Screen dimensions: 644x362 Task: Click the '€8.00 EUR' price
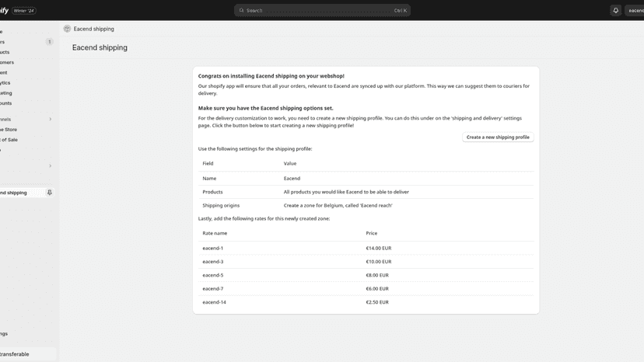[x=377, y=276]
